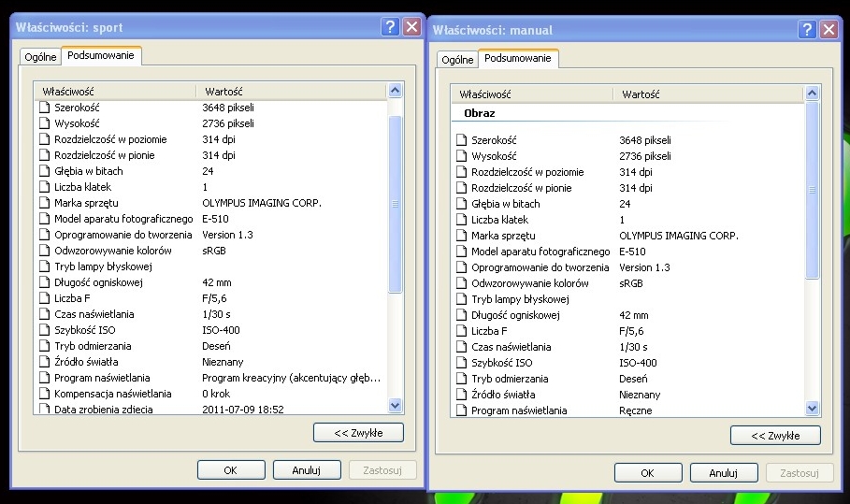Click help button in sport properties window
850x504 pixels.
[391, 27]
